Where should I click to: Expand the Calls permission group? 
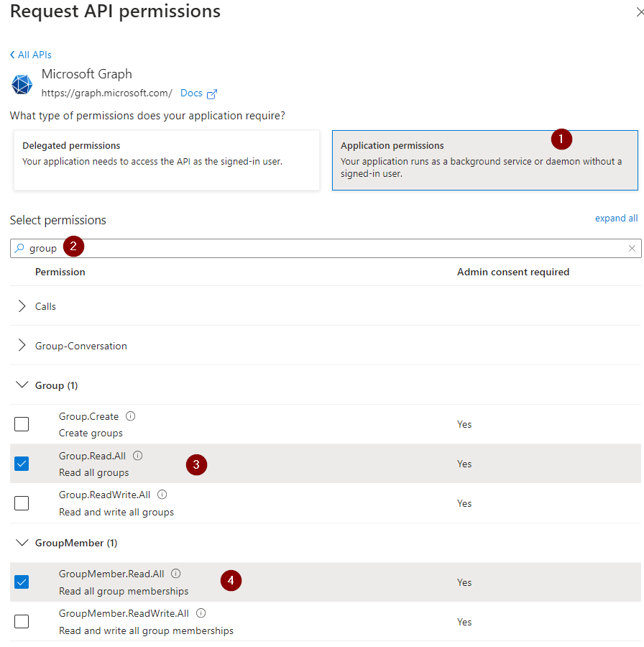click(x=22, y=306)
